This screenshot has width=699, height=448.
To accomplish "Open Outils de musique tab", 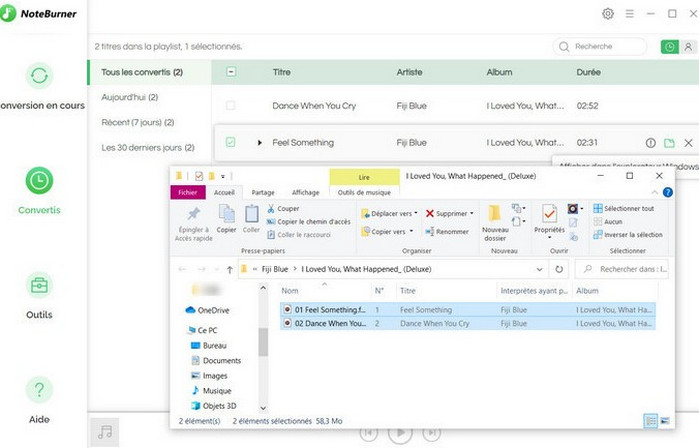I will pyautogui.click(x=364, y=192).
